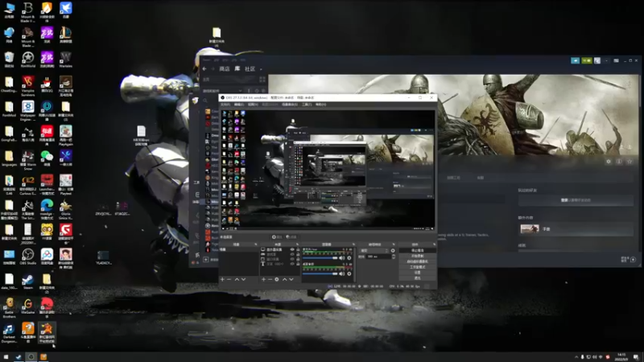This screenshot has height=362, width=644.
Task: Add a new source in OBS sources panel
Action: click(x=264, y=279)
